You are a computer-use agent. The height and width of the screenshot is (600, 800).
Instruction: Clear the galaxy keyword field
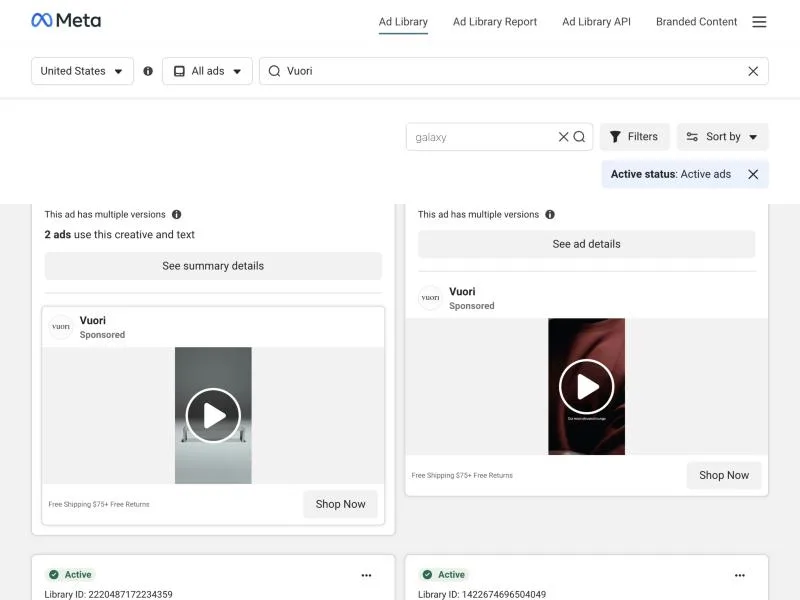563,137
